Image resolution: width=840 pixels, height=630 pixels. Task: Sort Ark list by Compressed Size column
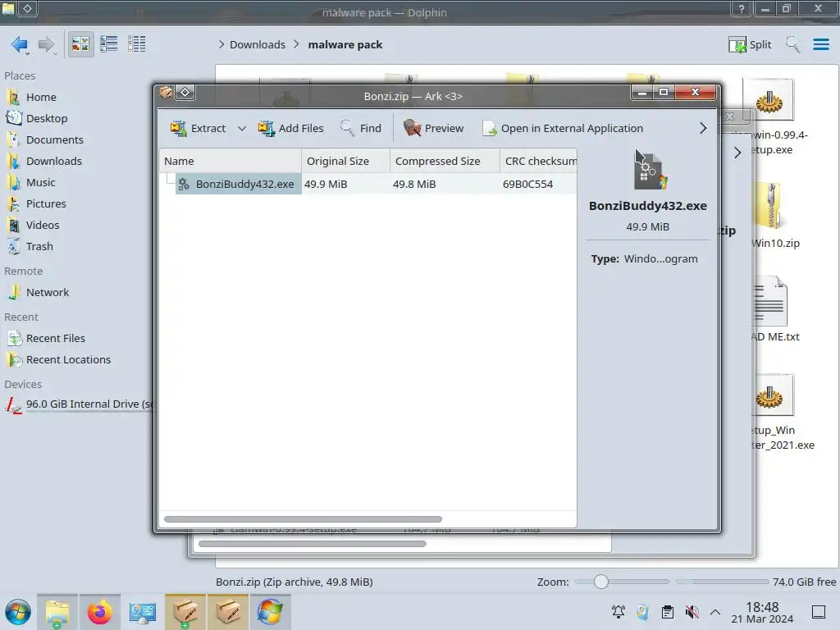(445, 162)
